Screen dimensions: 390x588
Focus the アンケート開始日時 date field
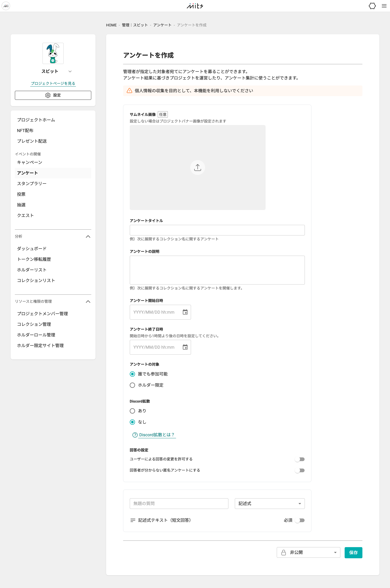(160, 312)
